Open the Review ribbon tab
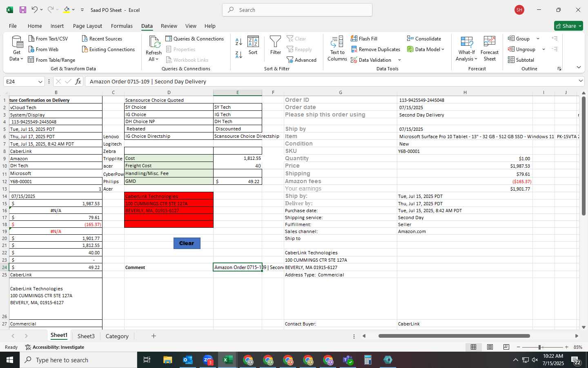 (x=169, y=26)
